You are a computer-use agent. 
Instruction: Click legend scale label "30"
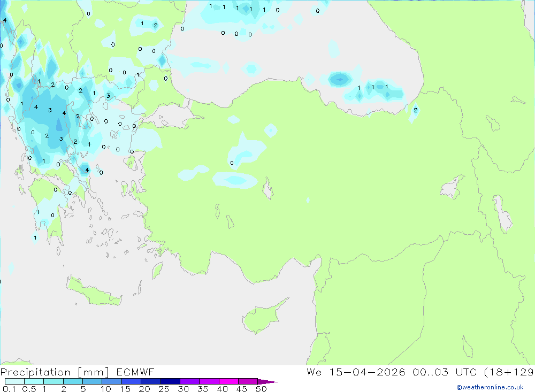click(184, 389)
